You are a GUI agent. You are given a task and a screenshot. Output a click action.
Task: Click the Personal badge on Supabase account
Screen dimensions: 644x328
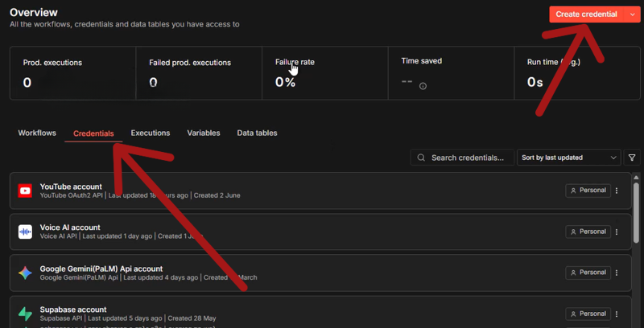click(588, 314)
